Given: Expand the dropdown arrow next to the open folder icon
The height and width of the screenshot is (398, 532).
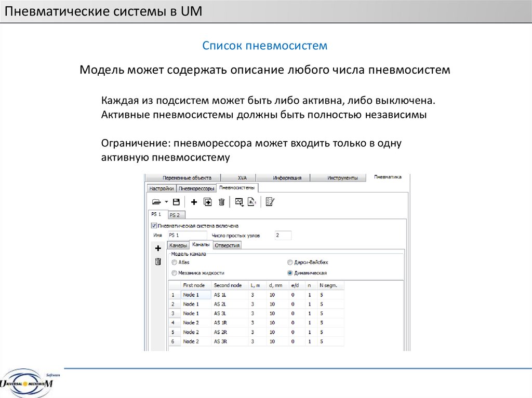Looking at the screenshot, I should (x=166, y=202).
